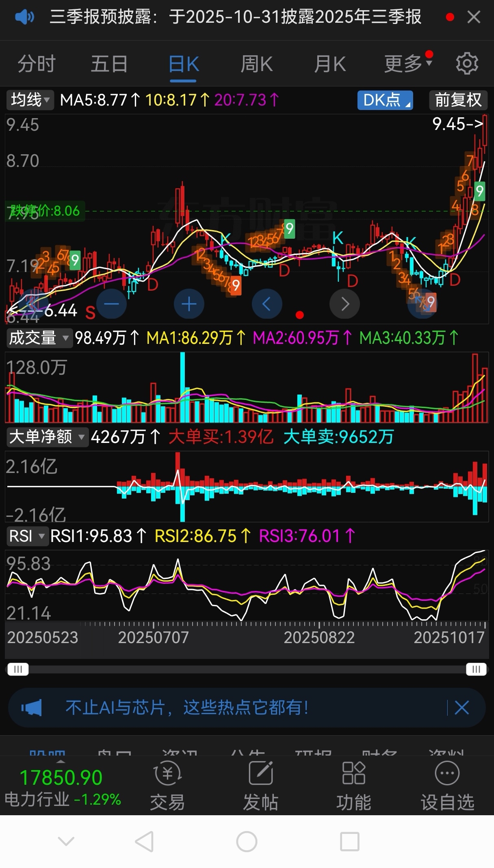The image size is (494, 868).
Task: Toggle the DK点 indicator
Action: [x=385, y=100]
